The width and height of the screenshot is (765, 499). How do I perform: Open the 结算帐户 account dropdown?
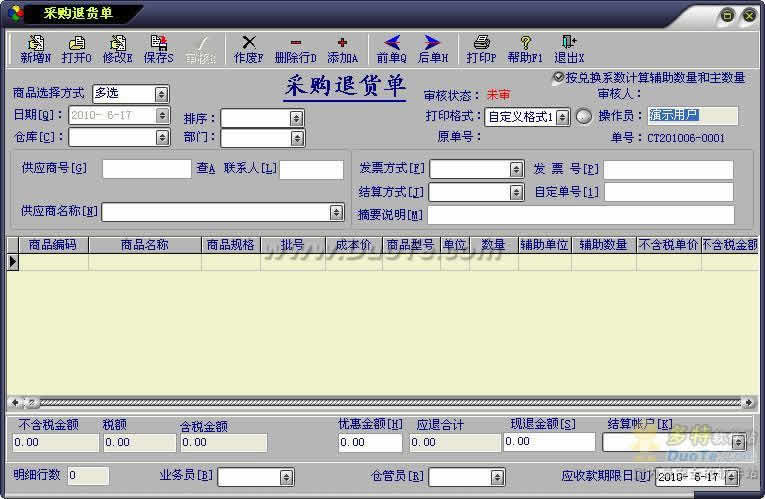pos(739,442)
